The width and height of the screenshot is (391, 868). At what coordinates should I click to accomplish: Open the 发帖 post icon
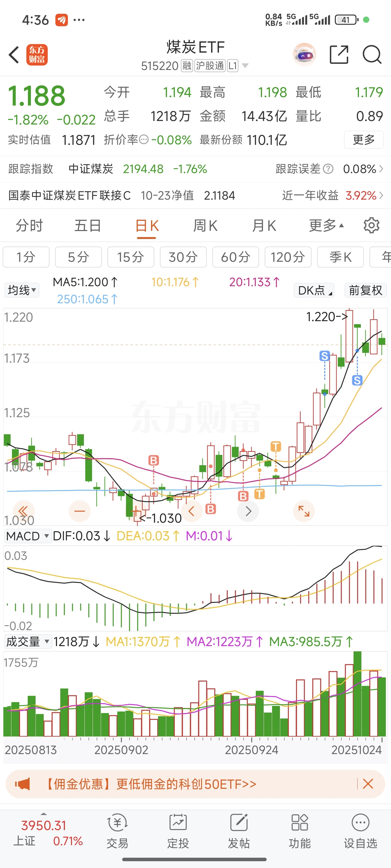point(239,831)
